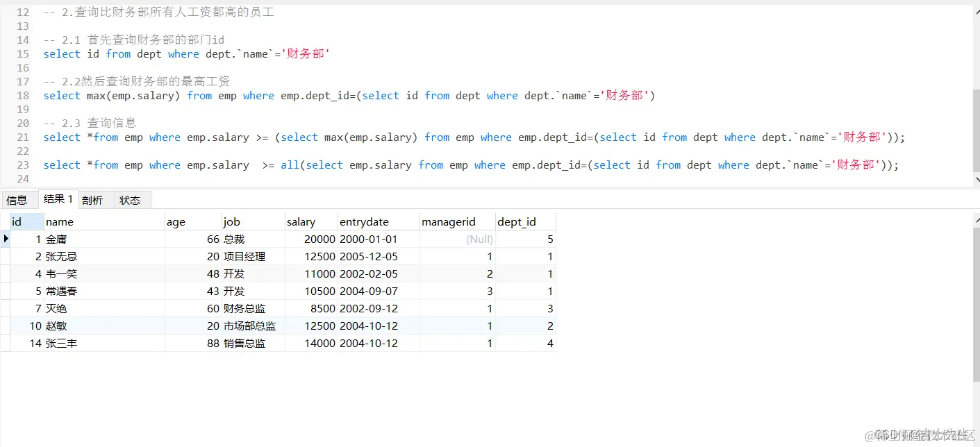Click the dept_id column header

[526, 221]
